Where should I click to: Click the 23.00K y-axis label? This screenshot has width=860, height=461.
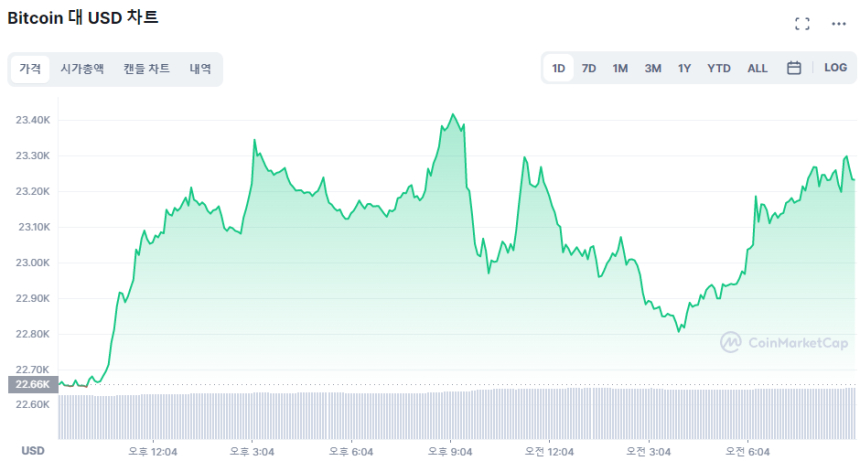(x=33, y=263)
